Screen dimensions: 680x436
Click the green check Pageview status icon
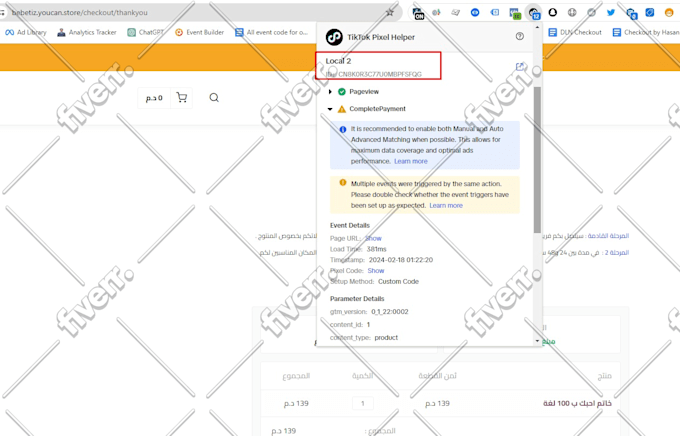[x=342, y=92]
